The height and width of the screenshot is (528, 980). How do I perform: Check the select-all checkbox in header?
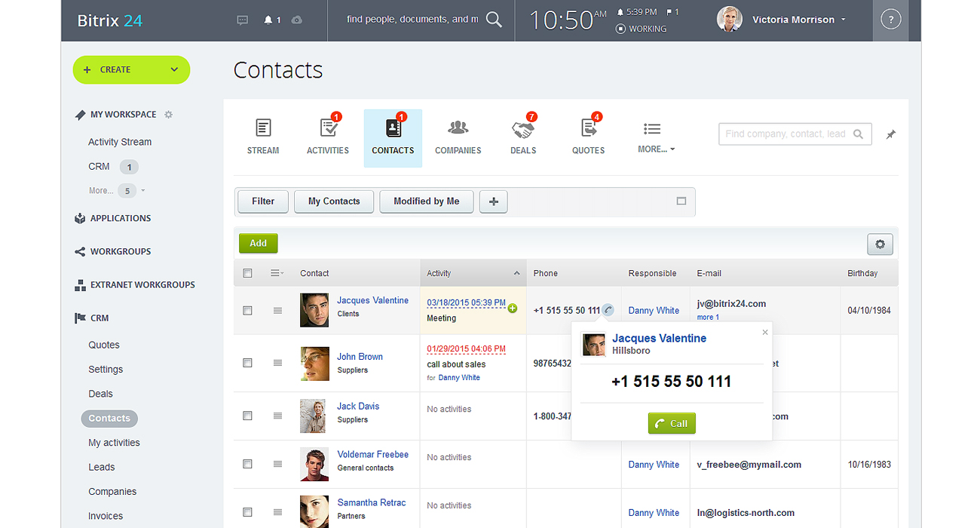pyautogui.click(x=247, y=273)
